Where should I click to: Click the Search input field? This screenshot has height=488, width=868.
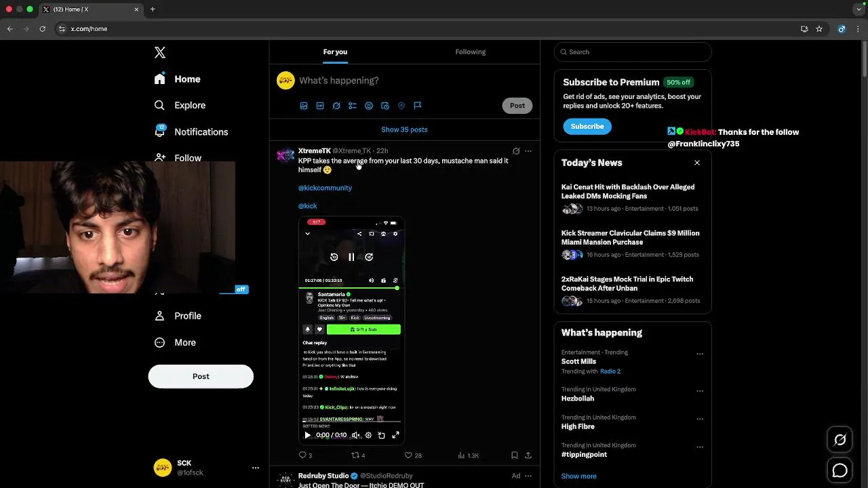pyautogui.click(x=633, y=52)
